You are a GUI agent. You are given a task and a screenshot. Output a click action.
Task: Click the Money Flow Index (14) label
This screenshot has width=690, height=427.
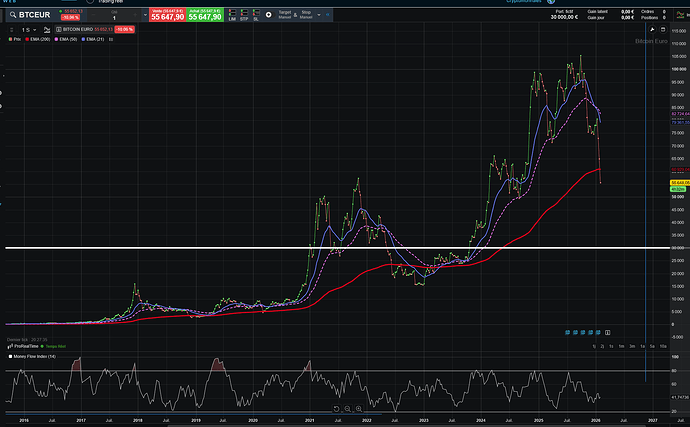click(x=35, y=355)
